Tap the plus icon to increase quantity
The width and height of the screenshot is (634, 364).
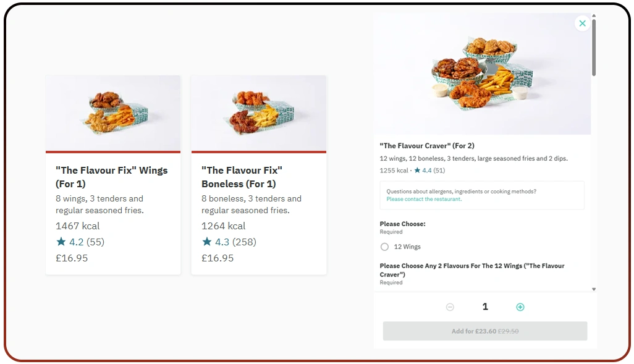tap(520, 306)
